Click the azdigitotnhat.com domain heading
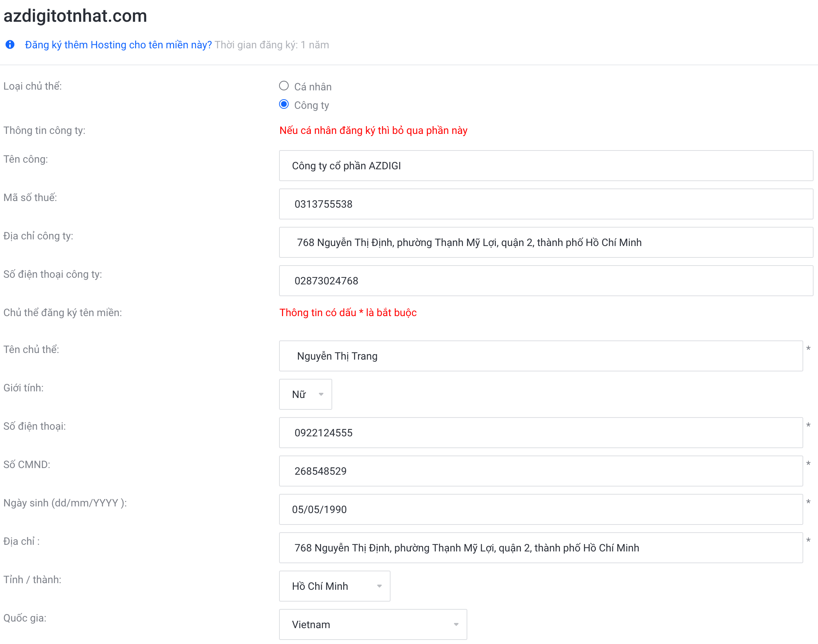This screenshot has width=818, height=644. pos(75,16)
